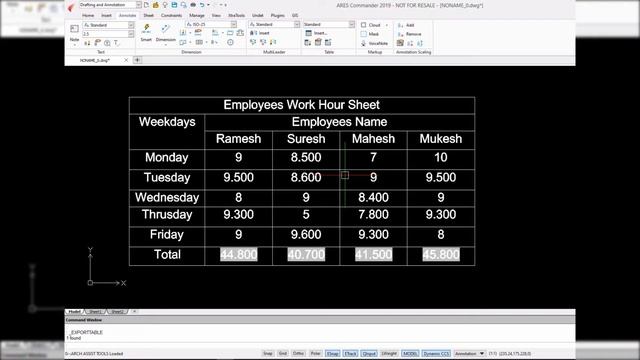
Task: Expand the undo history dropdown arrow
Action: [x=209, y=5]
